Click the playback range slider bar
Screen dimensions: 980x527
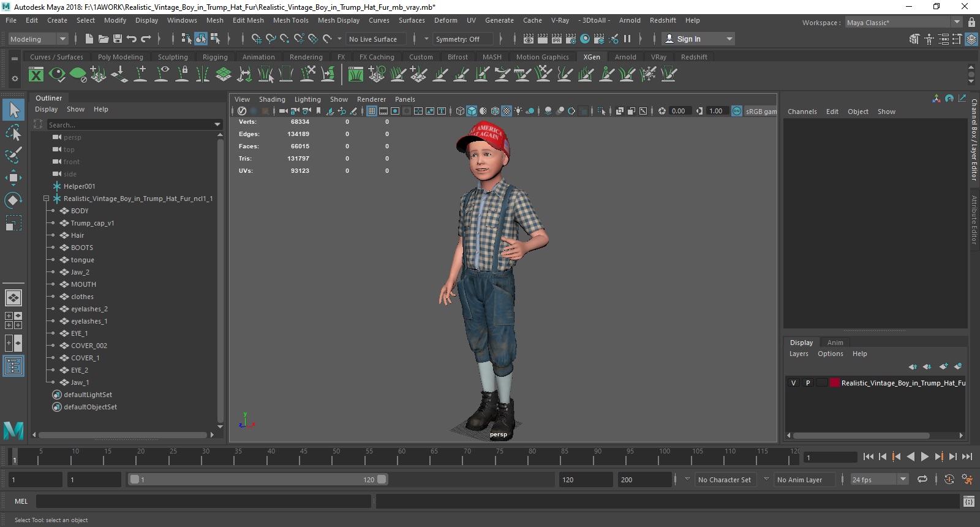tap(257, 479)
